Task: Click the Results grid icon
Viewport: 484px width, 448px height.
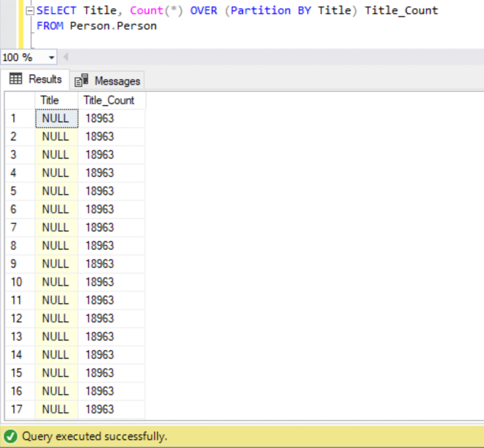Action: pos(16,78)
